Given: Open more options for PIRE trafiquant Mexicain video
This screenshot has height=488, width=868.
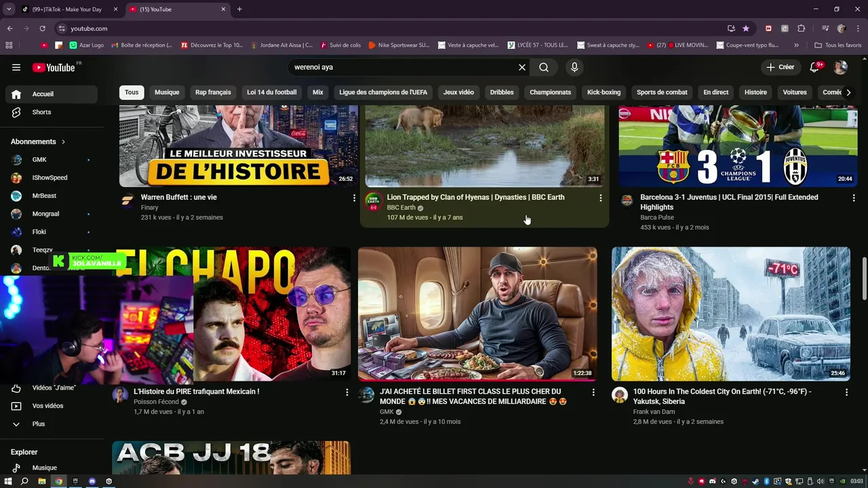Looking at the screenshot, I should point(347,392).
